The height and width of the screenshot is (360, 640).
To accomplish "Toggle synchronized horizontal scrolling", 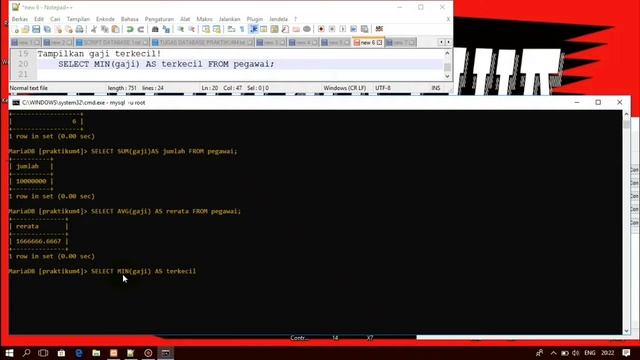I will 217,29.
